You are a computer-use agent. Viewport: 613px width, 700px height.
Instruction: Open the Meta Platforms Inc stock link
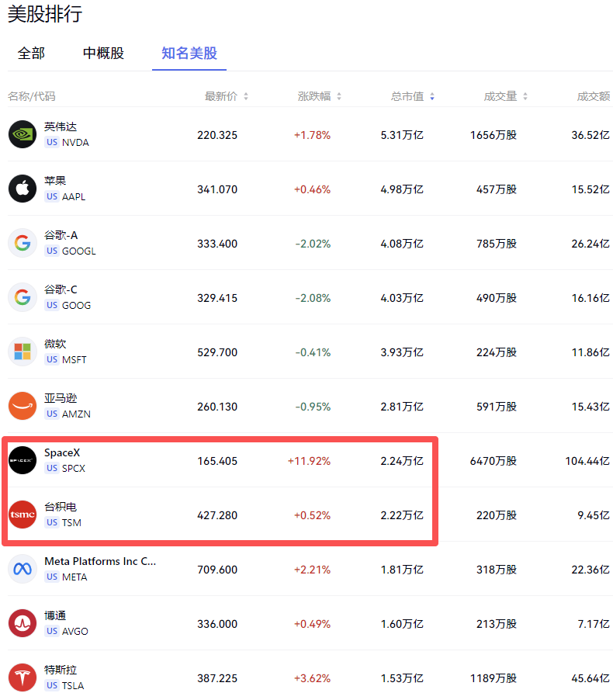pos(100,561)
